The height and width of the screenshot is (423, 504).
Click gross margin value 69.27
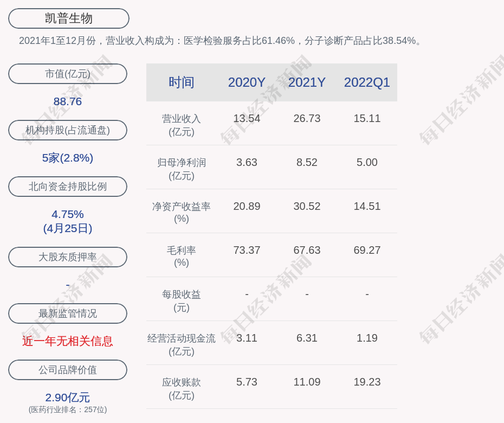[x=367, y=250]
